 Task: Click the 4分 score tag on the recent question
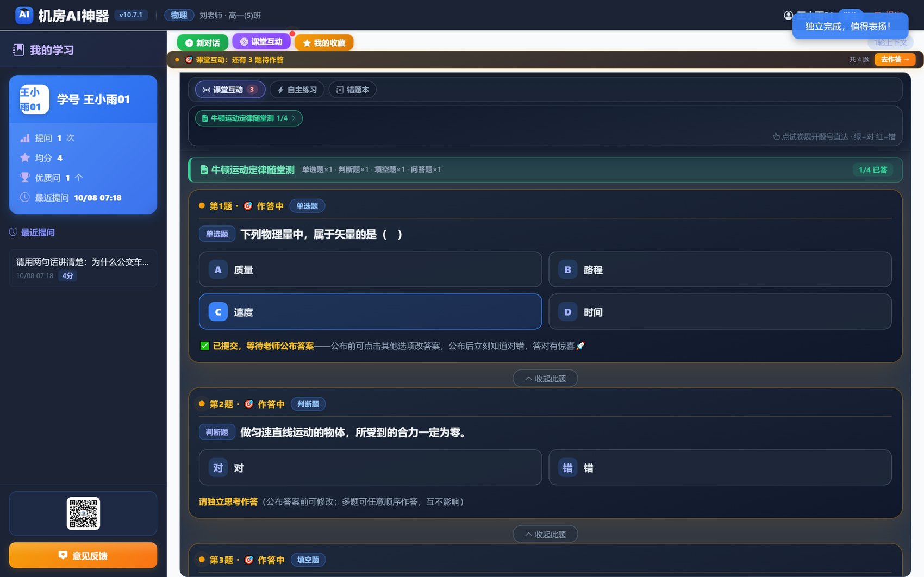tap(68, 275)
